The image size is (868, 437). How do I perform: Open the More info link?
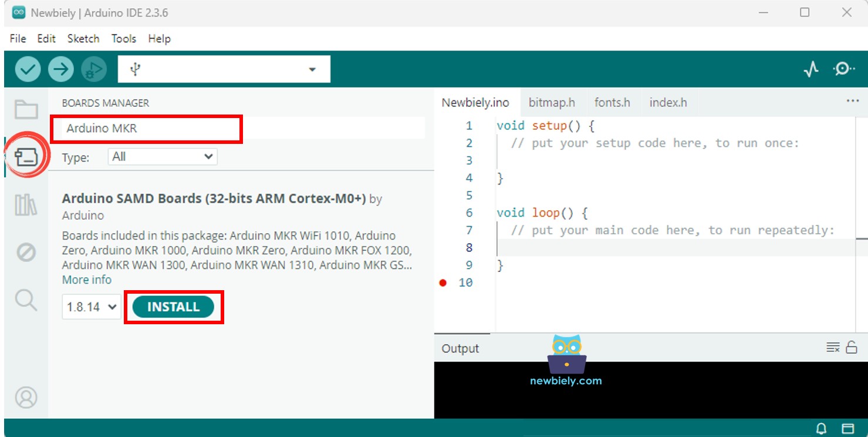(86, 280)
